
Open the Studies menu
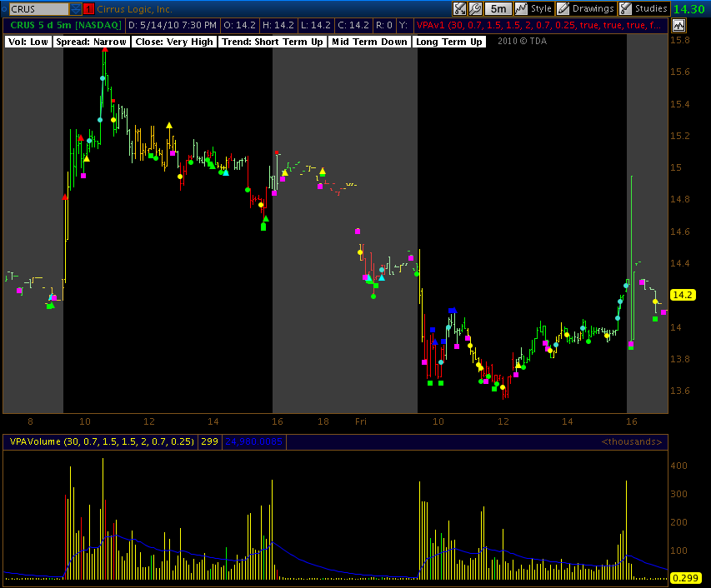643,8
